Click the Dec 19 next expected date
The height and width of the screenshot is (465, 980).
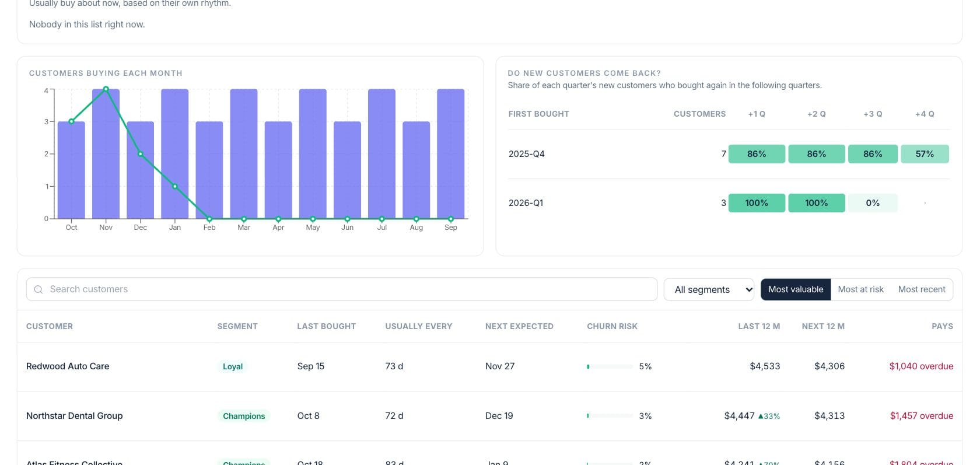(499, 416)
